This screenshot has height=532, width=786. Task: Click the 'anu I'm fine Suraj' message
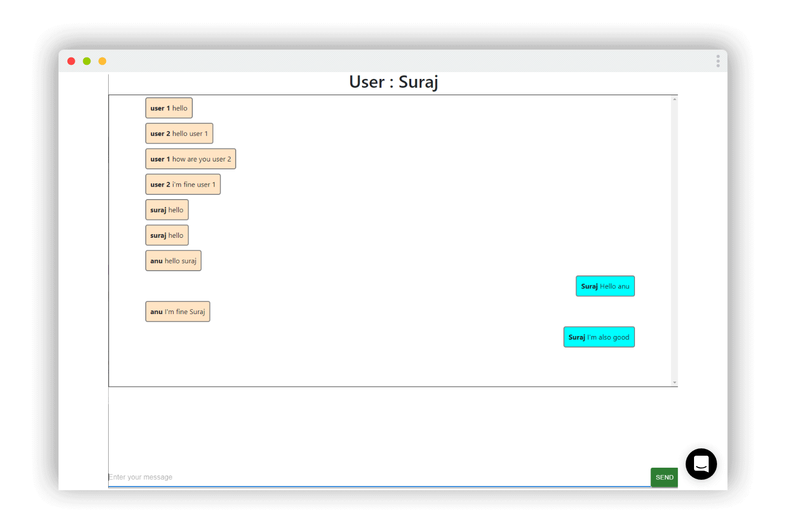coord(178,311)
